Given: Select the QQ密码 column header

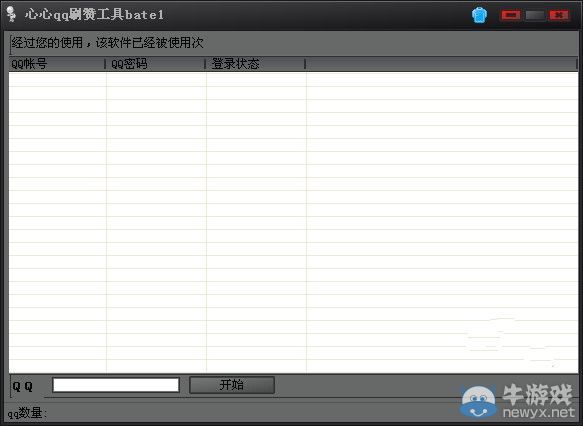Looking at the screenshot, I should tap(155, 64).
